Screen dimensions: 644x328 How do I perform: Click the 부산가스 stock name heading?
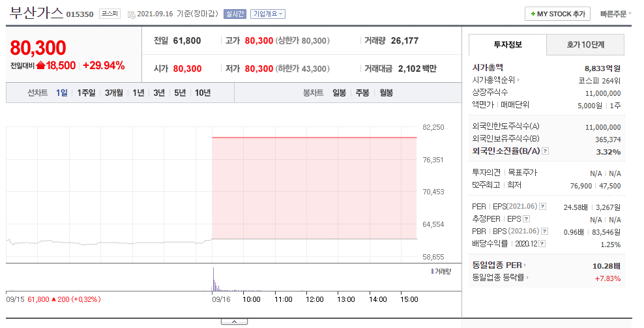click(36, 13)
